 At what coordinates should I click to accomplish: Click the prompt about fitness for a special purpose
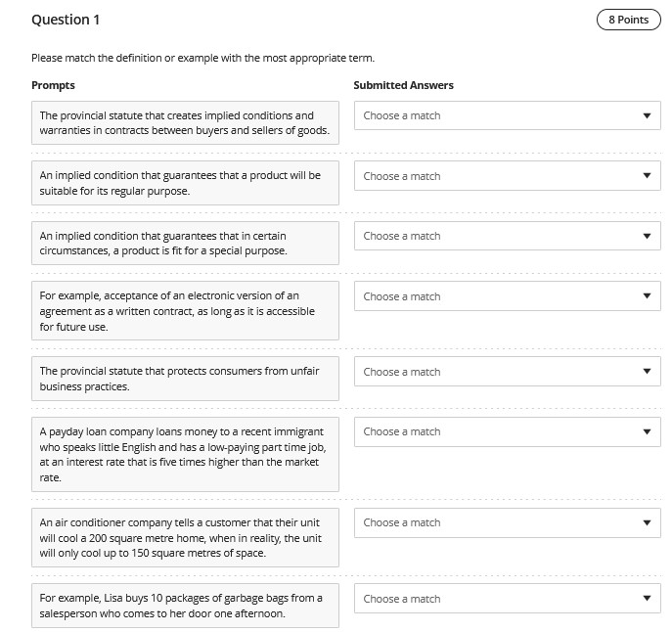coord(185,244)
